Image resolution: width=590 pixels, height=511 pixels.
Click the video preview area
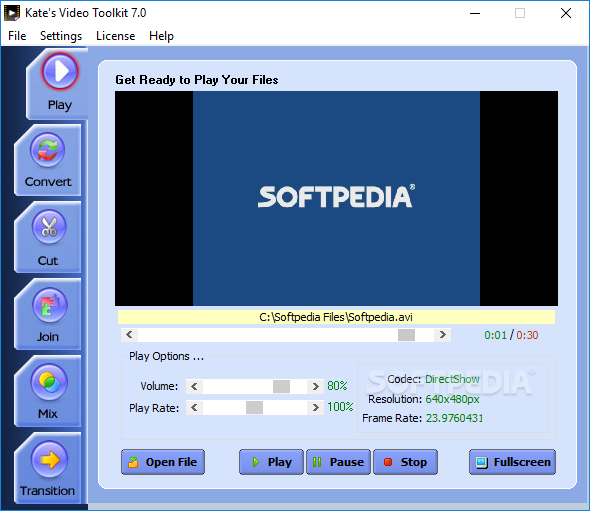[336, 198]
